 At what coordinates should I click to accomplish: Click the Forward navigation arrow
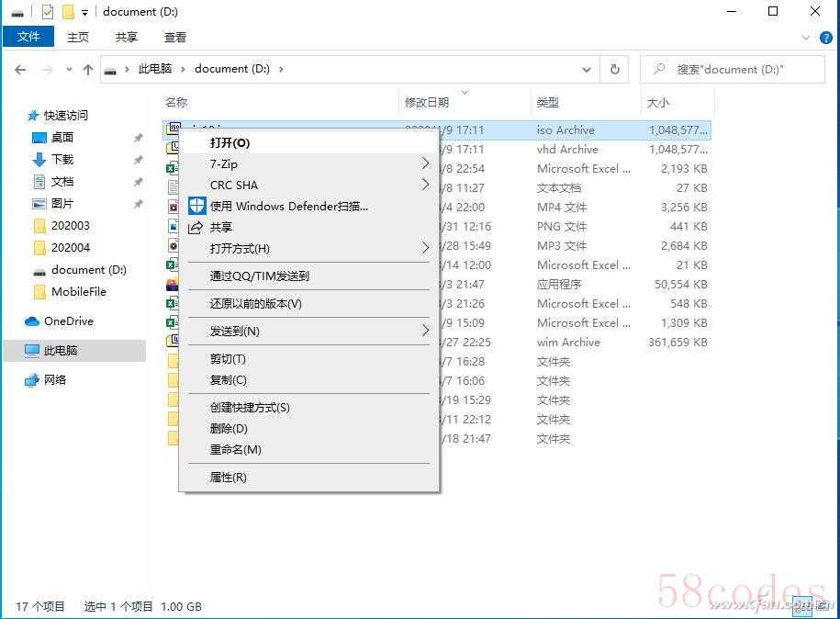coord(48,70)
